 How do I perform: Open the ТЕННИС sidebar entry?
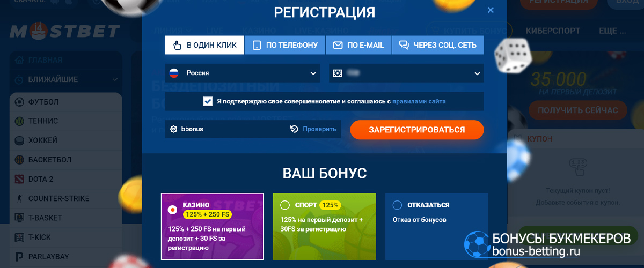click(66, 121)
